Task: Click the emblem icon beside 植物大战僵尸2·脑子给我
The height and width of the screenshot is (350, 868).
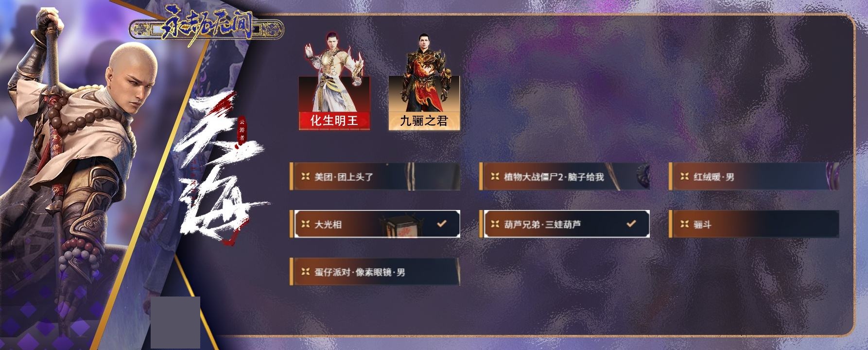Action: (x=495, y=177)
